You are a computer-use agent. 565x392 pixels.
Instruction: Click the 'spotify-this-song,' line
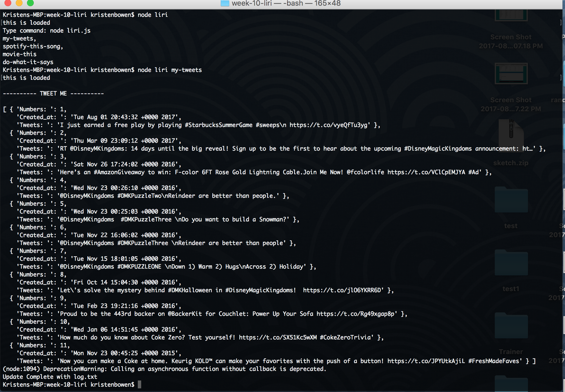click(33, 46)
